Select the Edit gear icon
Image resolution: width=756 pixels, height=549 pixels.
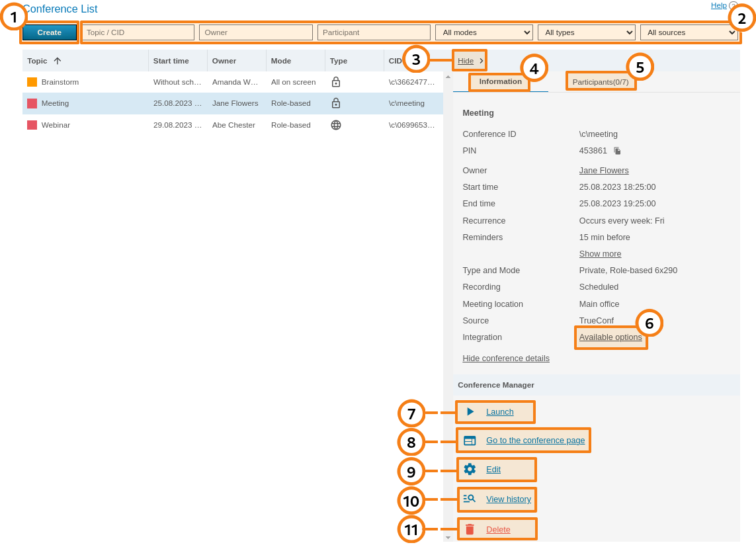point(470,469)
